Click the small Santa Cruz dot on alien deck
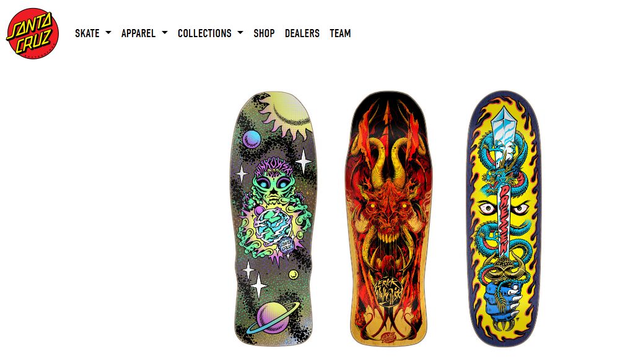 (x=286, y=245)
